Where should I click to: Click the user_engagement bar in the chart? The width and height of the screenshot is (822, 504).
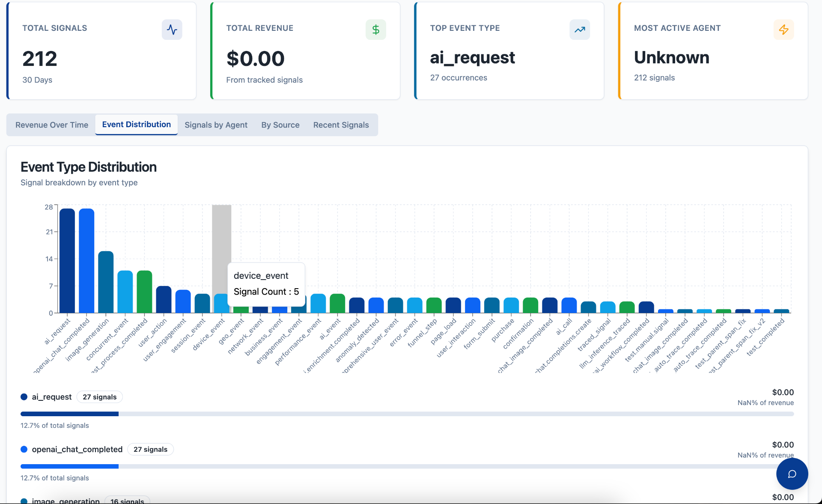tap(183, 301)
